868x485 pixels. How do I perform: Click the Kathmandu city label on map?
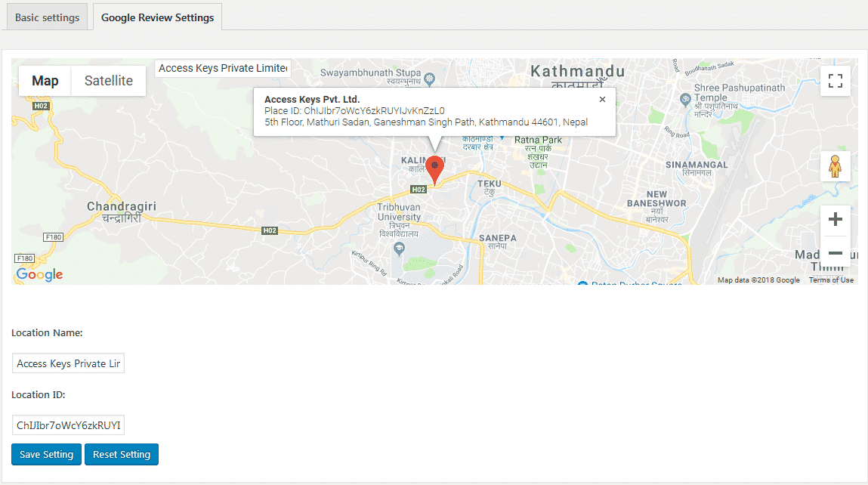(577, 72)
